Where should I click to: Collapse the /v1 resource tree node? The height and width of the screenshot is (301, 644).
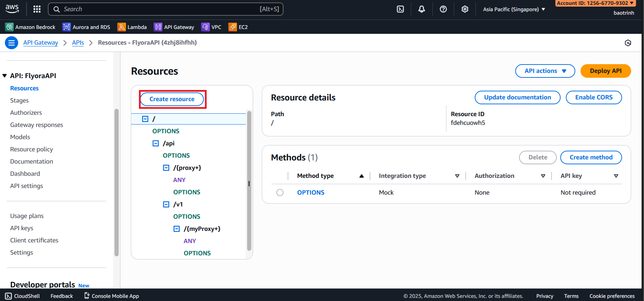click(x=166, y=204)
